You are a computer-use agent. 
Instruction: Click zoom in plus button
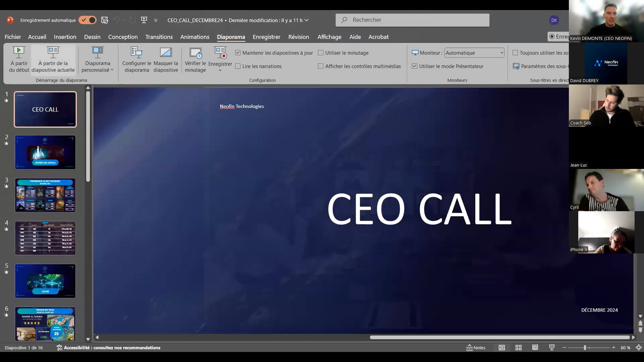(613, 348)
